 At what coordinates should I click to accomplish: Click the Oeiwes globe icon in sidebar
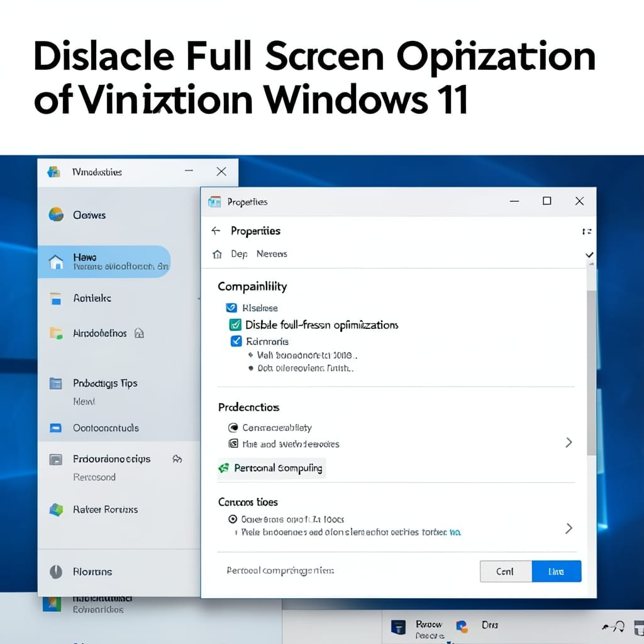pos(56,214)
